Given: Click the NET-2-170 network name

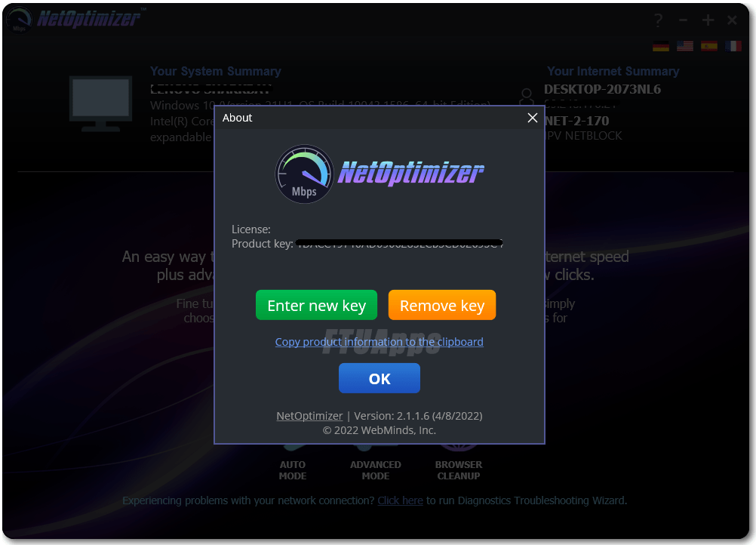Looking at the screenshot, I should [576, 121].
